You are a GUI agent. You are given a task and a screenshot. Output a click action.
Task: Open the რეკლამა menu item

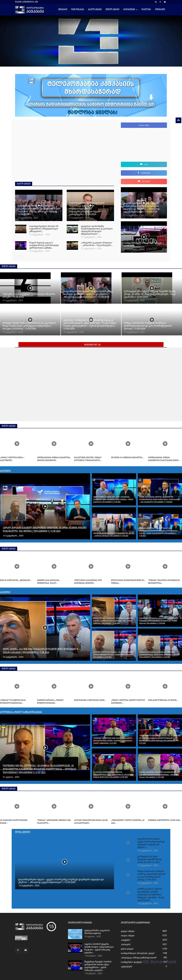(146, 9)
